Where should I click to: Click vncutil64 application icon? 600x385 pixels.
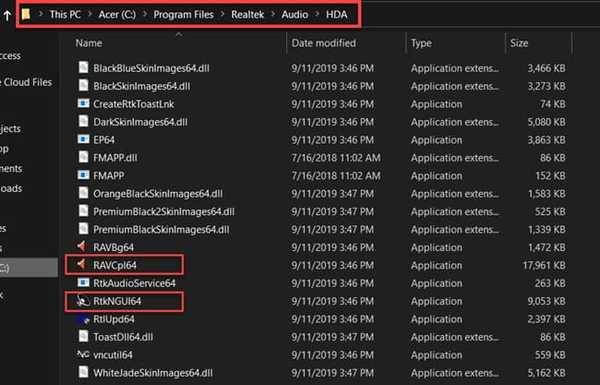coord(83,354)
